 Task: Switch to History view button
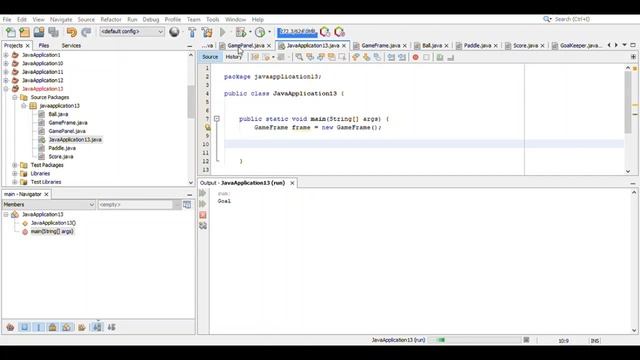[x=233, y=57]
